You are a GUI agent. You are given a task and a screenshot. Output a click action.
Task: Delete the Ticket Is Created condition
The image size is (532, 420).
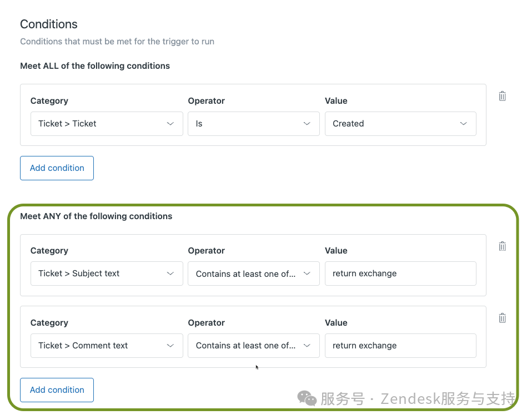(502, 96)
